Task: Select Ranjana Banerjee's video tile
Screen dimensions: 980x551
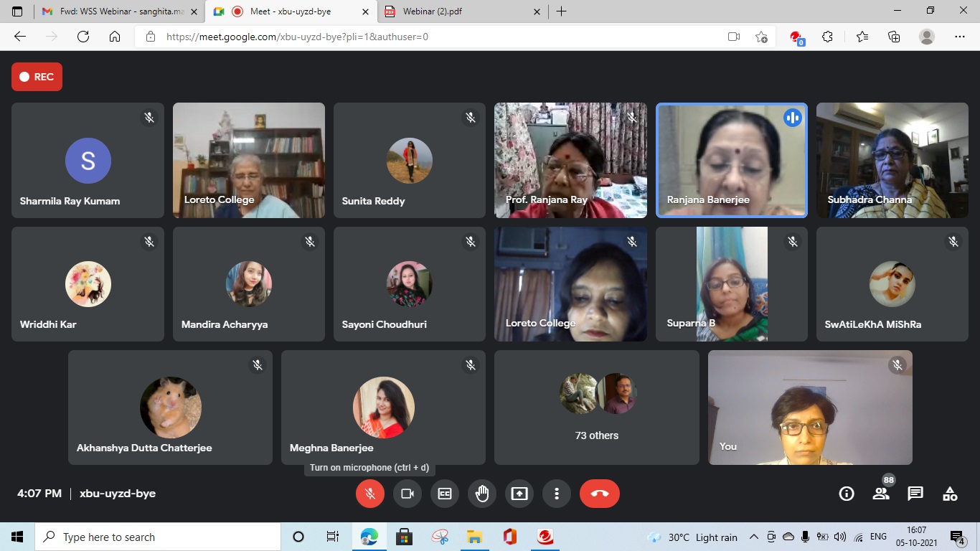Action: coord(732,160)
